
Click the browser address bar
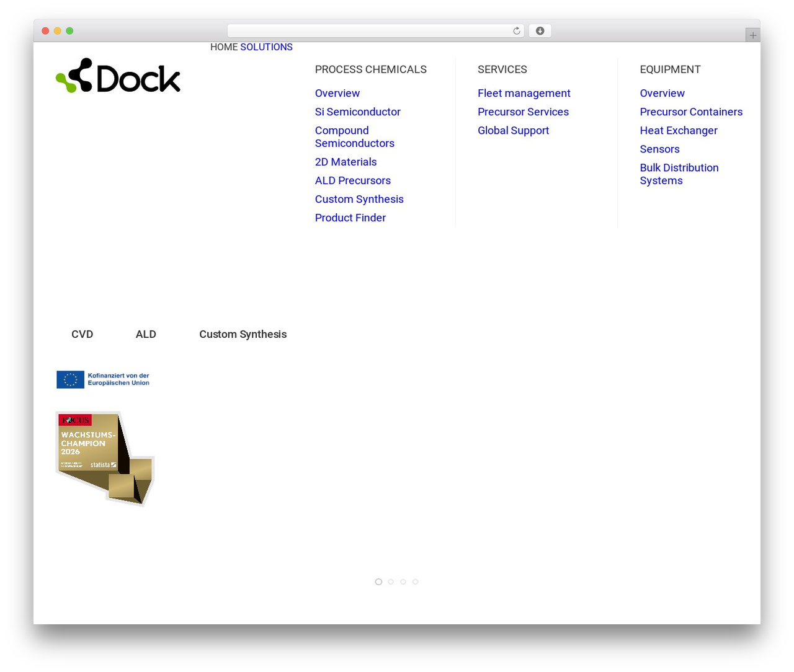click(x=375, y=31)
